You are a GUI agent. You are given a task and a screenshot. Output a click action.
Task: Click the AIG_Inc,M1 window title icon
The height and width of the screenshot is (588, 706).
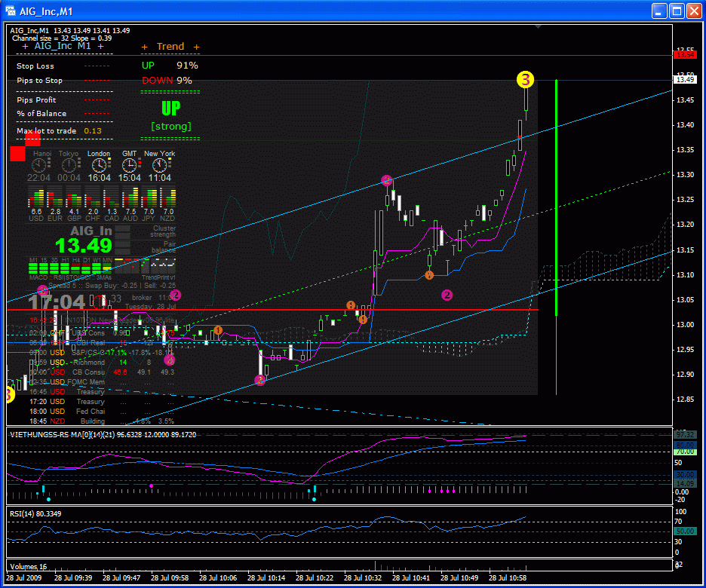(x=10, y=11)
